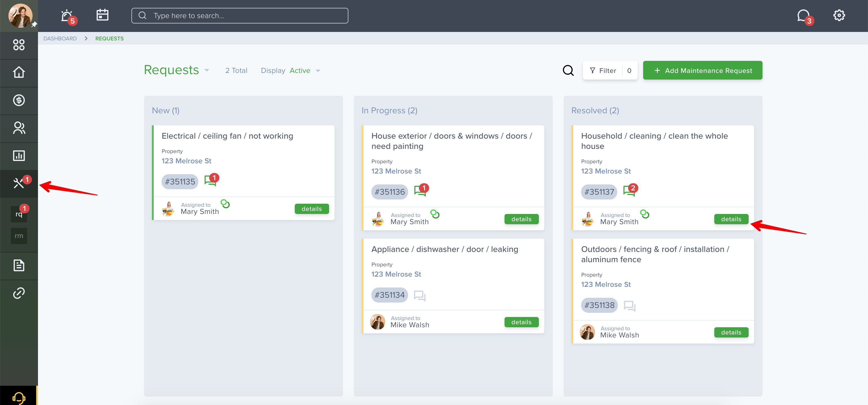Go to DASHBOARD breadcrumb
The width and height of the screenshot is (868, 405).
pyautogui.click(x=60, y=38)
